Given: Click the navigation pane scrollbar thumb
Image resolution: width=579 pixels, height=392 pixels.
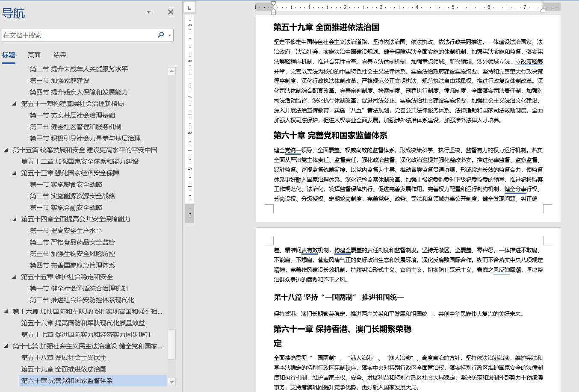Looking at the screenshot, I should pyautogui.click(x=171, y=344).
